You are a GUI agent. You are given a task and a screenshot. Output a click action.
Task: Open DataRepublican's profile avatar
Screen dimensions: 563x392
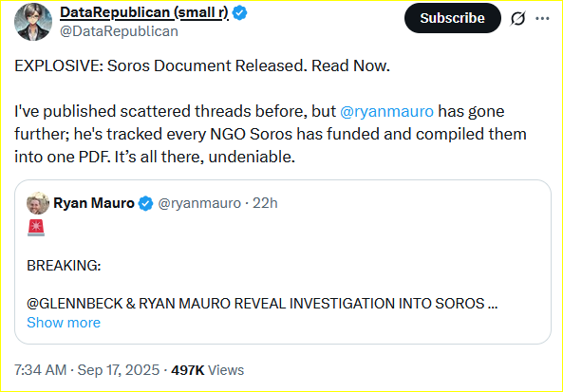click(x=33, y=22)
